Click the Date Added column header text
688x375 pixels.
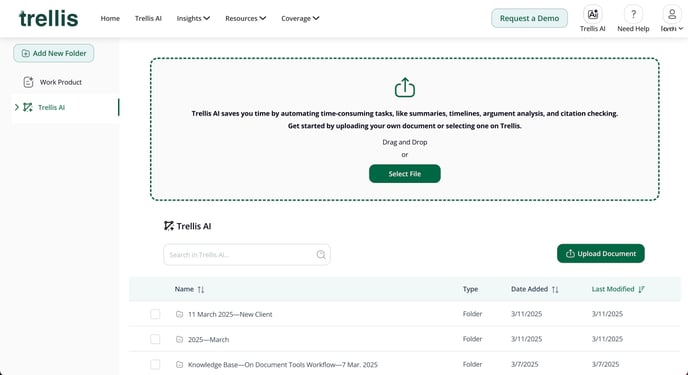pyautogui.click(x=529, y=289)
